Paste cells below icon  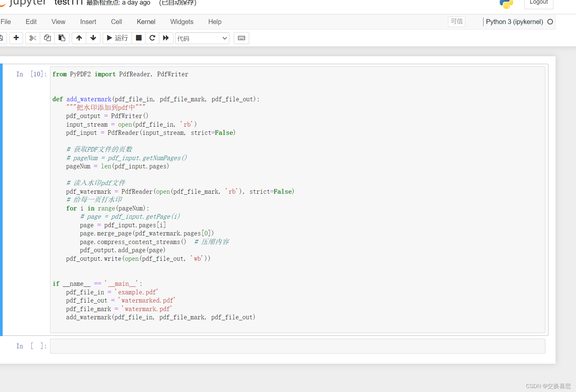point(62,38)
